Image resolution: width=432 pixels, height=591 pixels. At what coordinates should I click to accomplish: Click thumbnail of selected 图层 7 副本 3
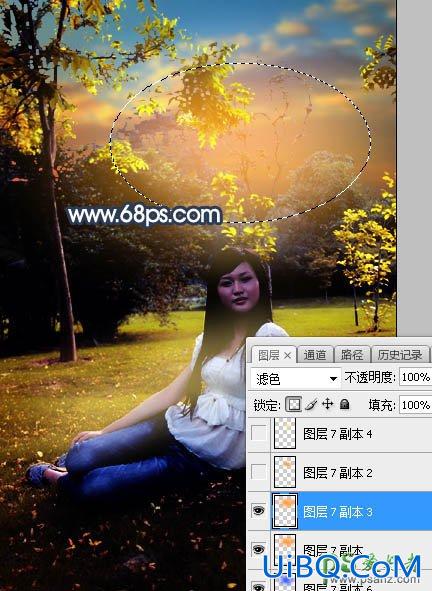point(285,511)
